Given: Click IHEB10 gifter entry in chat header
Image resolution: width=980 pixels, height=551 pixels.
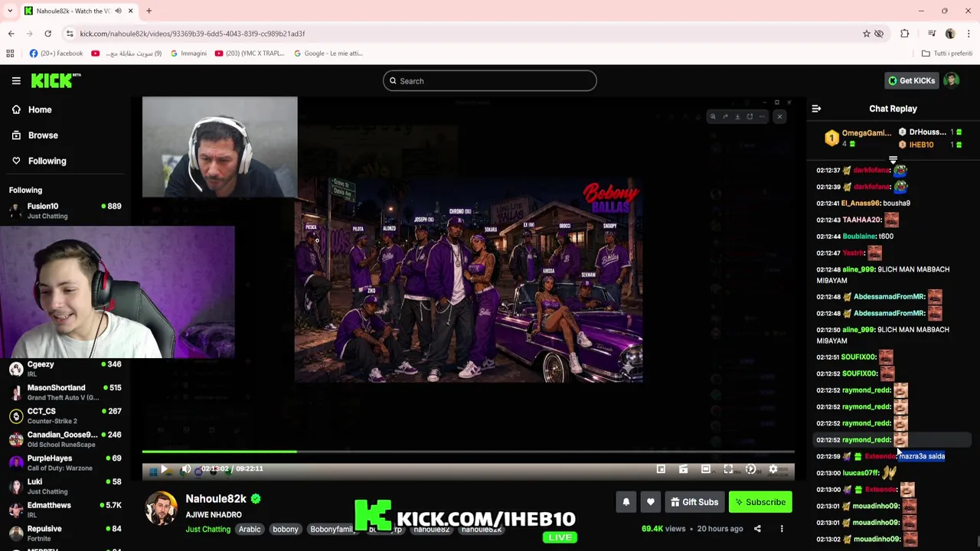Looking at the screenshot, I should (x=930, y=145).
